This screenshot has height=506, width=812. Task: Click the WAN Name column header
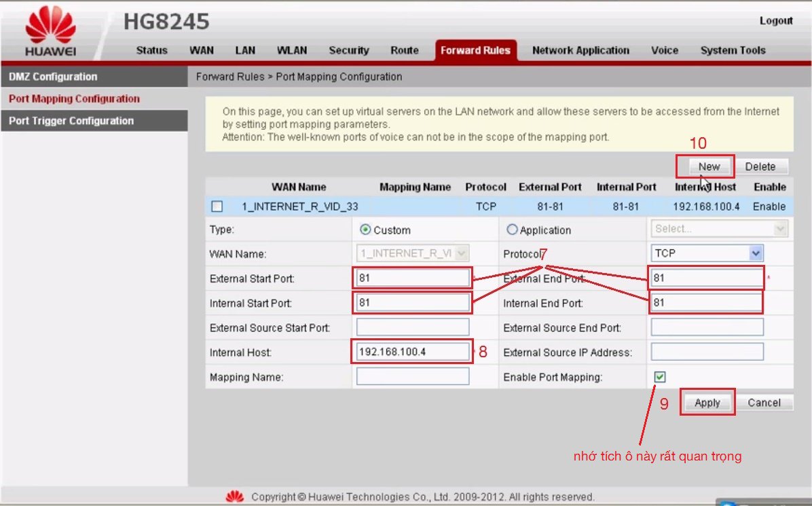tap(299, 187)
